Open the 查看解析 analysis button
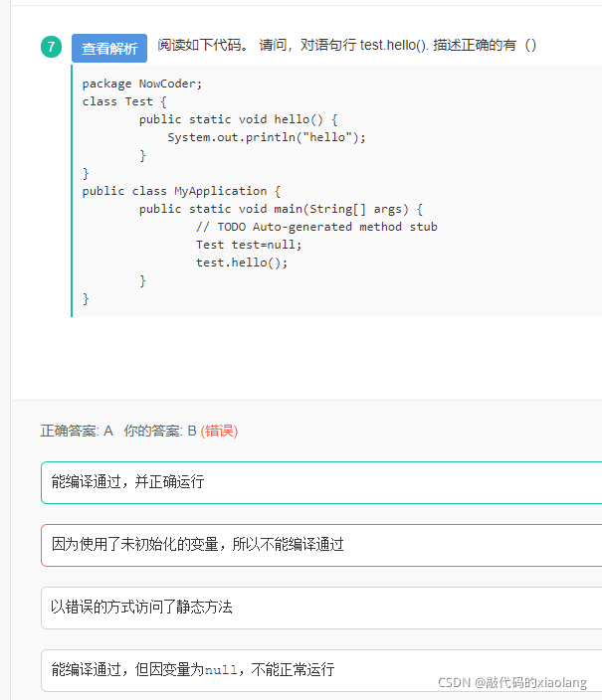 click(109, 48)
